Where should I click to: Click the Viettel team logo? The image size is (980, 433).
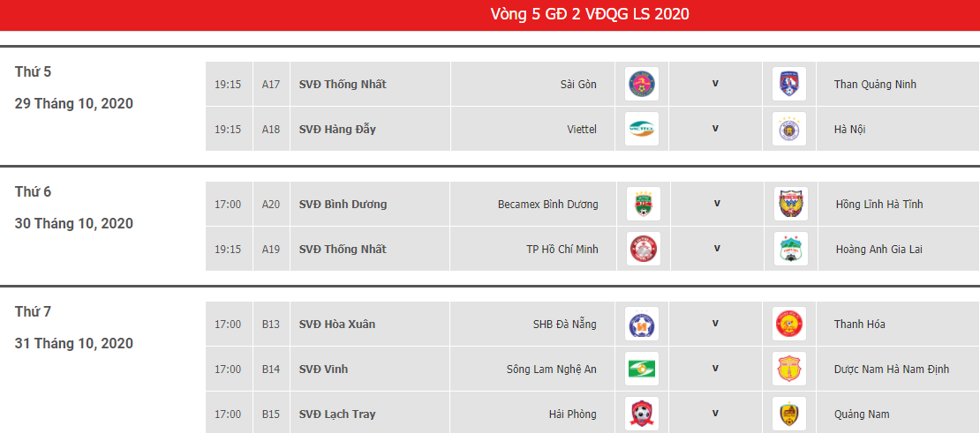[643, 129]
